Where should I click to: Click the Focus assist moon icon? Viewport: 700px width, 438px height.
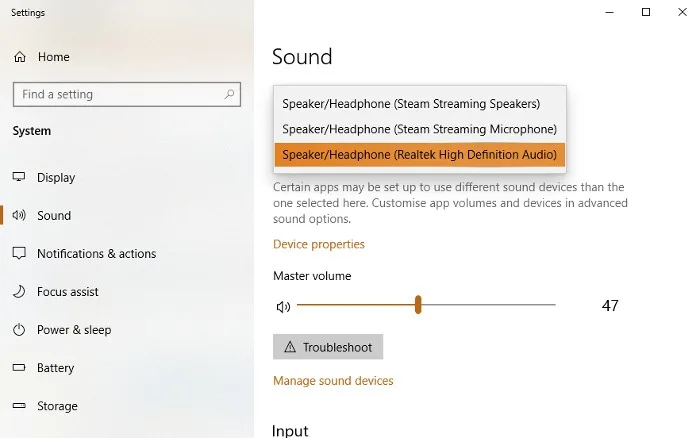(x=19, y=292)
